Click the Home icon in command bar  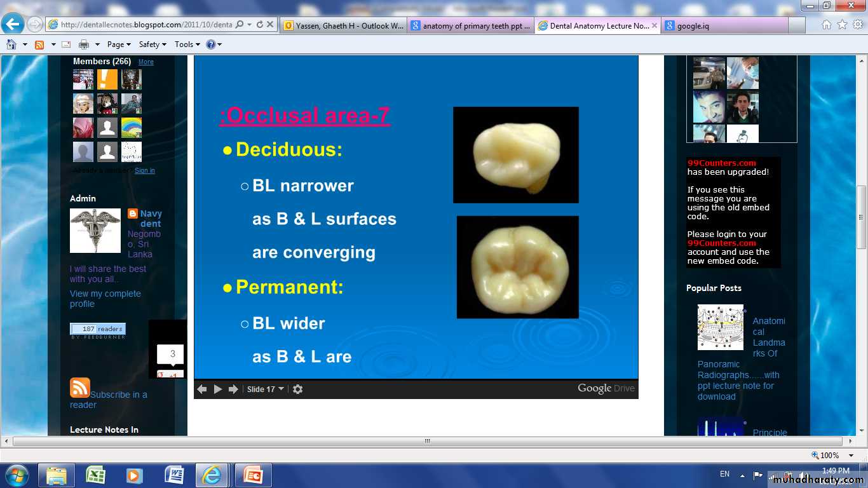click(x=11, y=44)
